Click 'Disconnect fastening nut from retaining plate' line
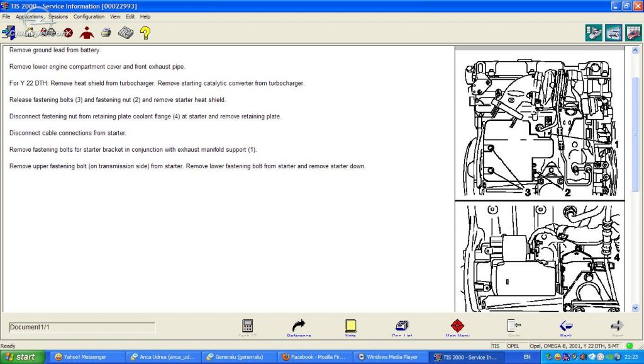 click(145, 117)
